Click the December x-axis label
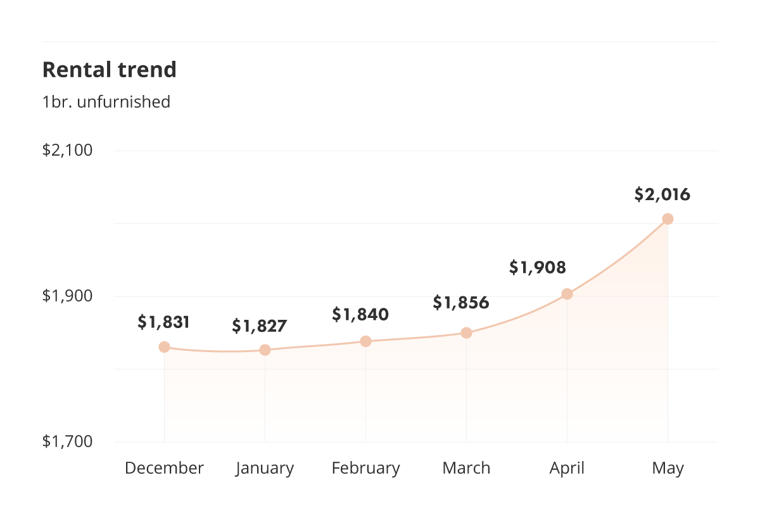The image size is (760, 532). click(165, 468)
